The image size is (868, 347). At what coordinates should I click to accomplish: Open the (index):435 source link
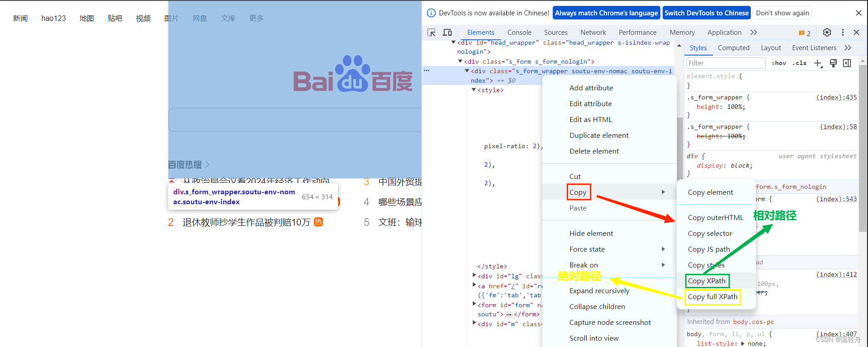tap(836, 97)
